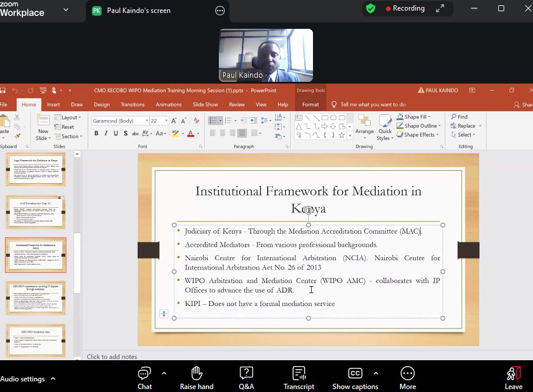Select the KECOBO Mediation rules slide thumbnail
The image size is (533, 392).
click(x=36, y=341)
